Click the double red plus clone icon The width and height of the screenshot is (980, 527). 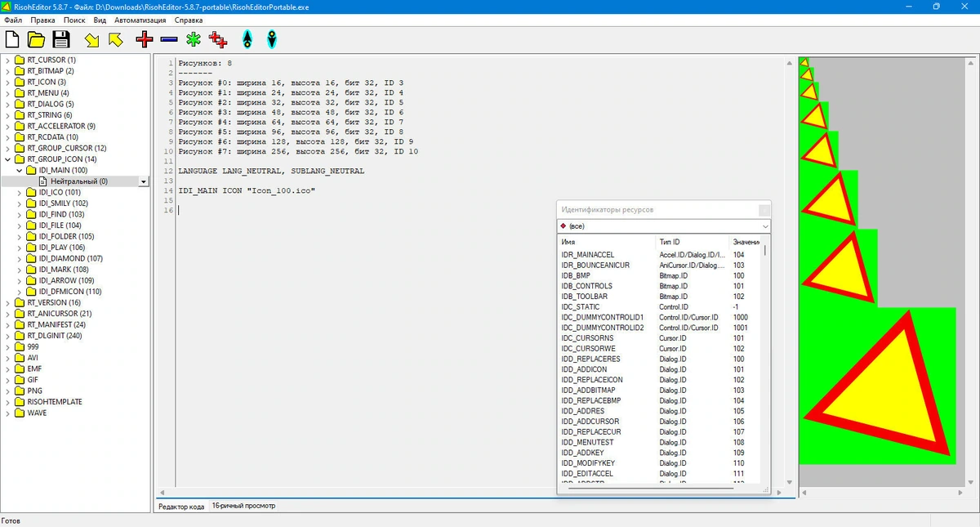pos(218,38)
